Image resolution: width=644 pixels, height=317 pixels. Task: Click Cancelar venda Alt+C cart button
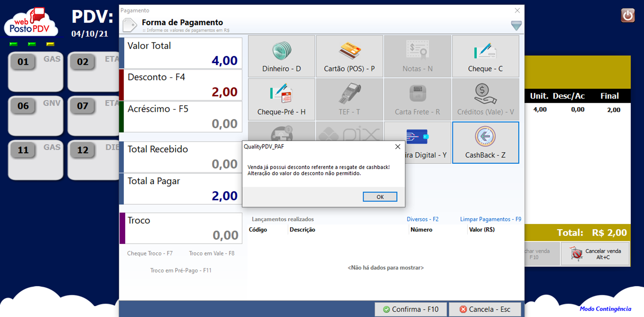(x=595, y=254)
